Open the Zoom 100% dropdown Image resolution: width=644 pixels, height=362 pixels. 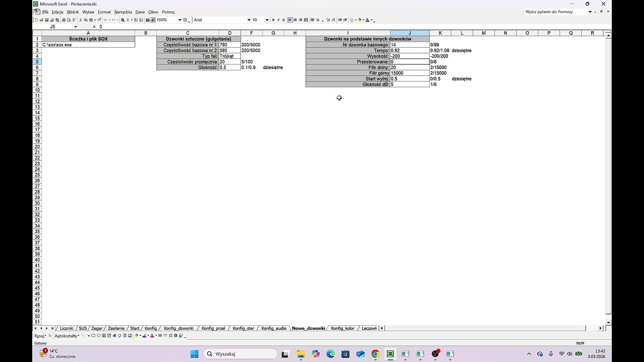click(180, 20)
